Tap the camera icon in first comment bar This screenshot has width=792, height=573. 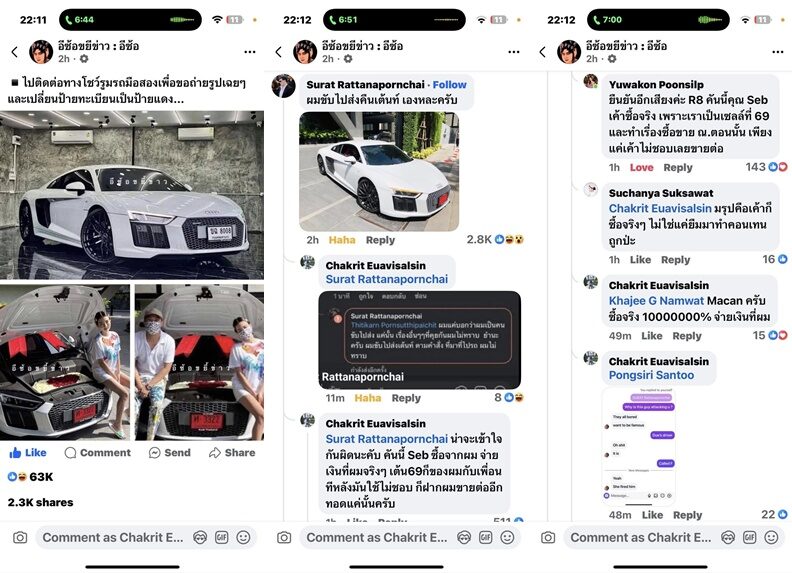[20, 537]
